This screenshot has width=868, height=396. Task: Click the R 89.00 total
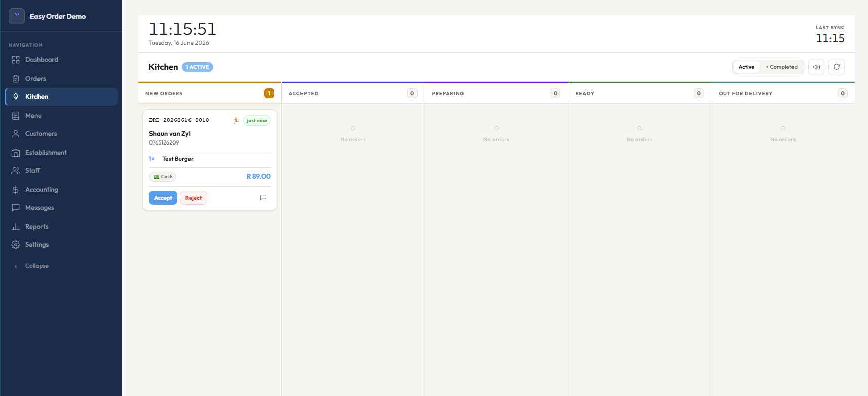click(258, 176)
